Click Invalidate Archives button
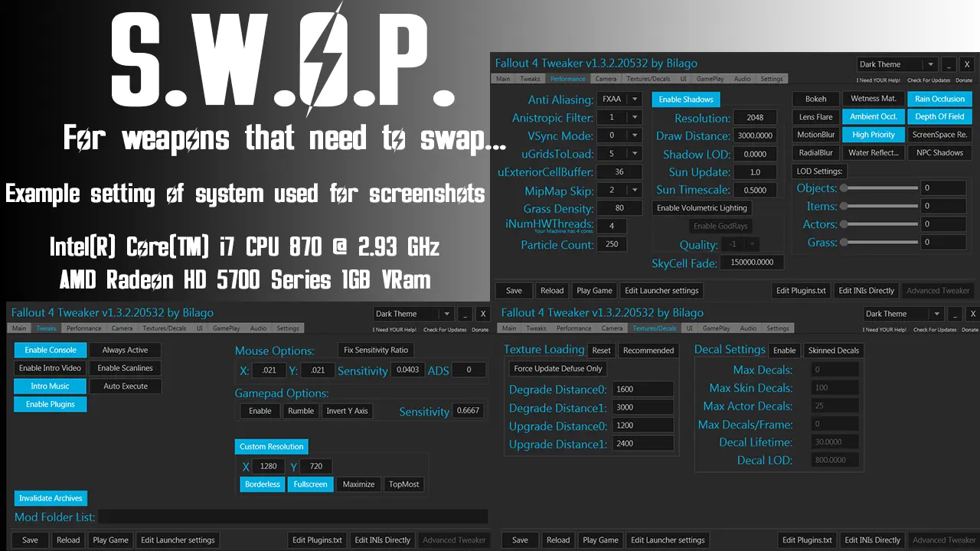 click(51, 498)
